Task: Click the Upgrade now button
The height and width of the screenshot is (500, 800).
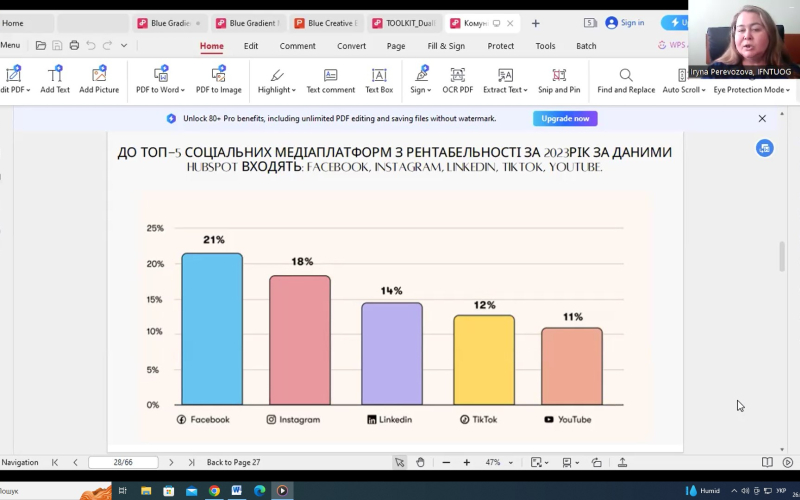Action: pos(565,118)
